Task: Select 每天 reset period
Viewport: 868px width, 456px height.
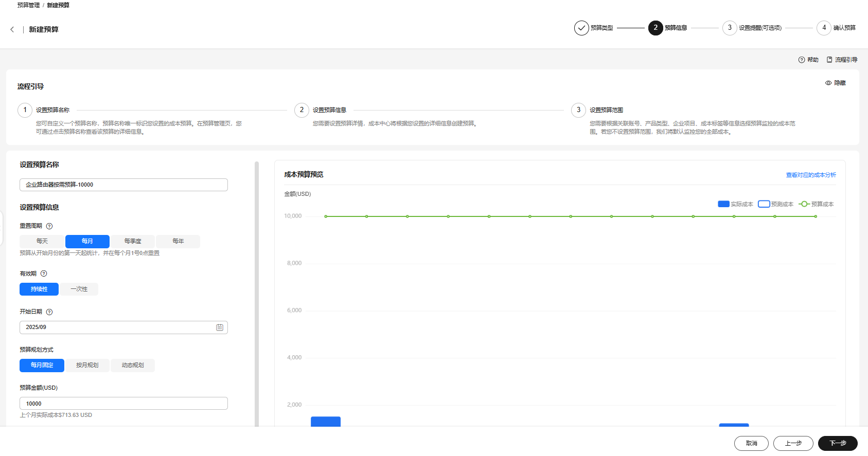Action: (x=42, y=242)
